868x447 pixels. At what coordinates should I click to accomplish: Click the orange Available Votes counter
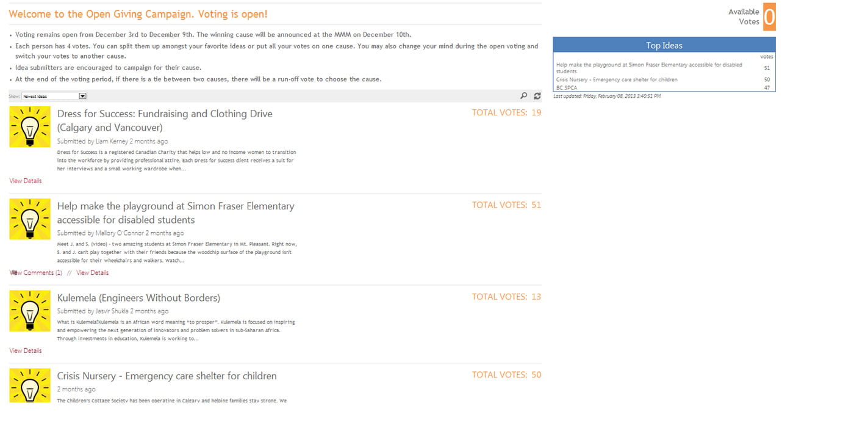tap(769, 16)
